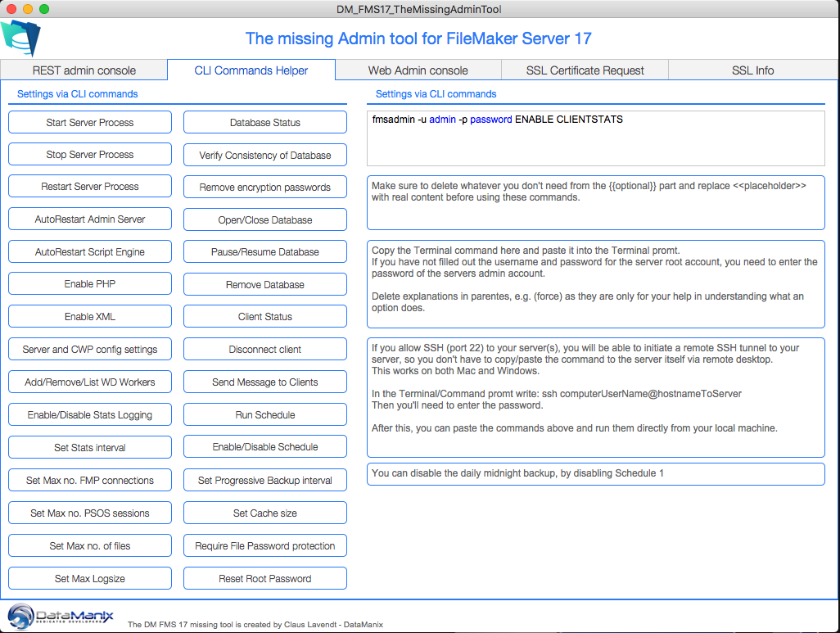Click Set Max no. PSOS sessions

pos(90,513)
